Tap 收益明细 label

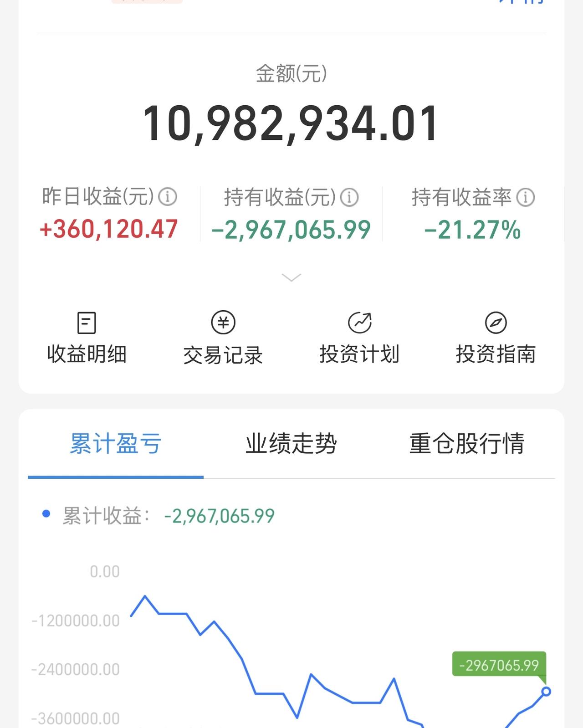87,354
